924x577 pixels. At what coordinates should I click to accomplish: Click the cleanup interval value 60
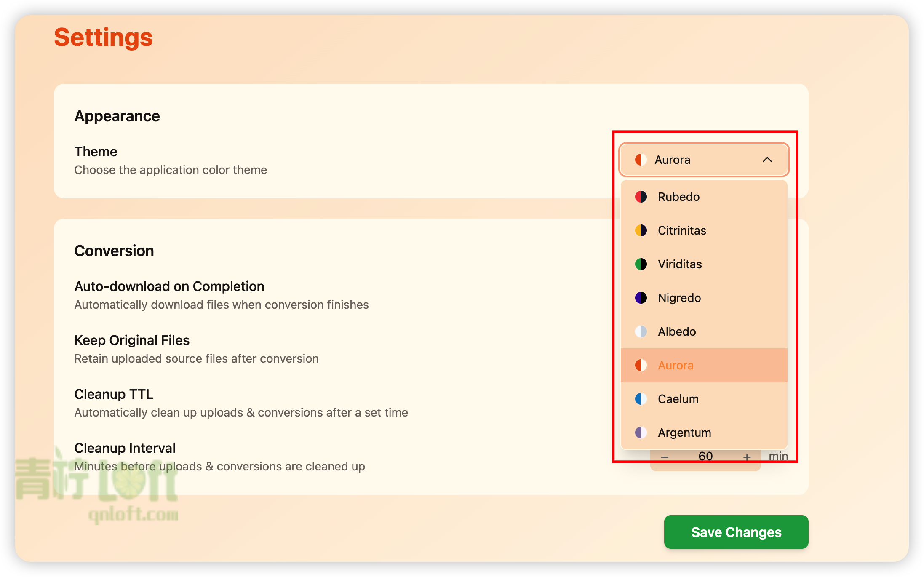pyautogui.click(x=705, y=457)
